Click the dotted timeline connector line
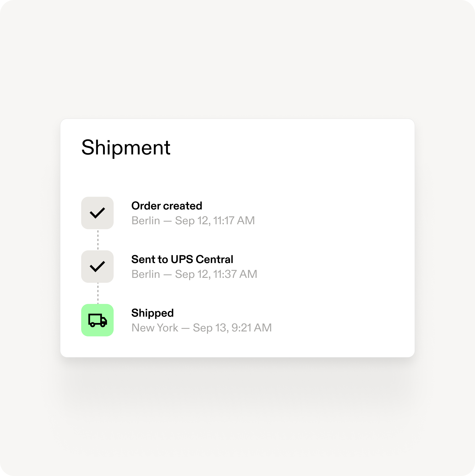Viewport: 475px width, 476px height. coord(98,240)
